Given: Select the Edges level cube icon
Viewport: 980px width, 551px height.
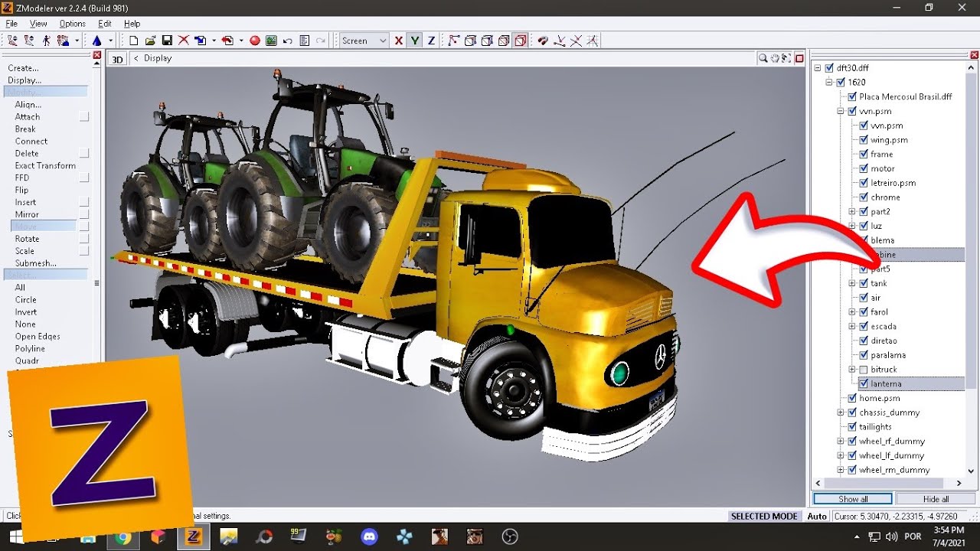Looking at the screenshot, I should (x=470, y=41).
